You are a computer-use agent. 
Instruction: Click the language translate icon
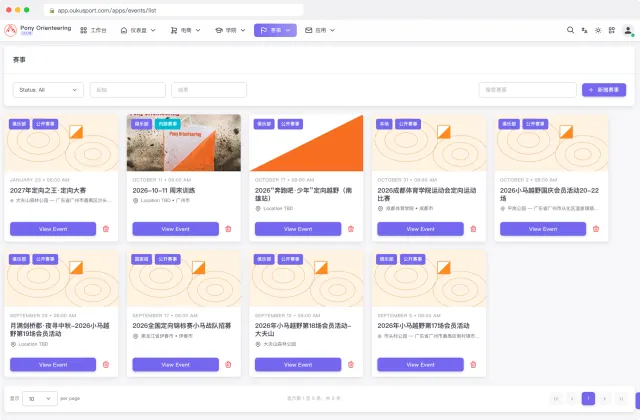click(x=584, y=30)
